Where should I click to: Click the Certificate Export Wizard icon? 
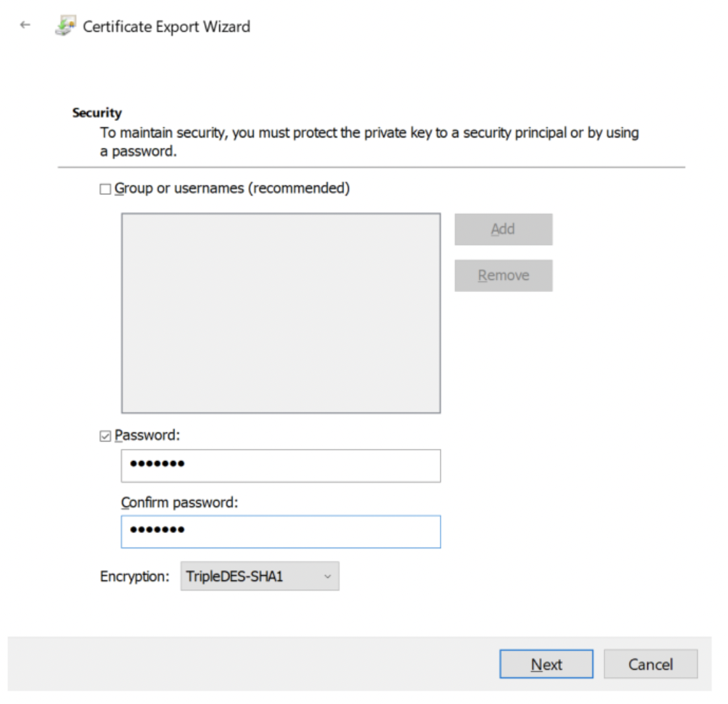point(65,26)
